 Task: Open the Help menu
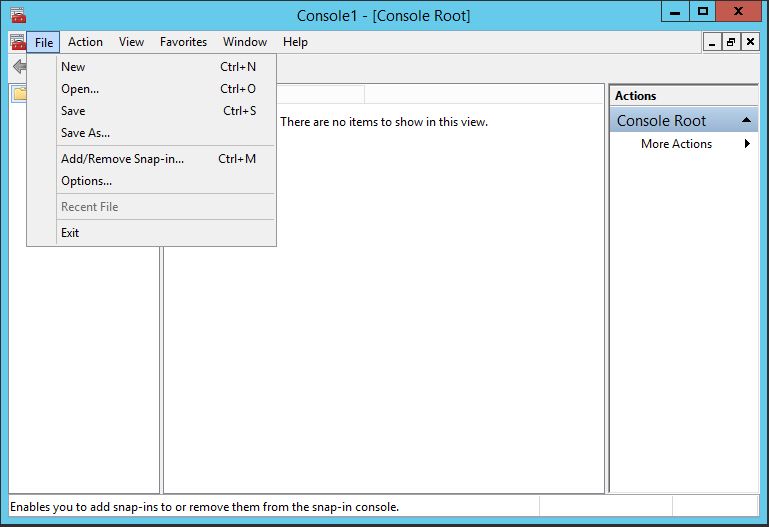tap(295, 42)
